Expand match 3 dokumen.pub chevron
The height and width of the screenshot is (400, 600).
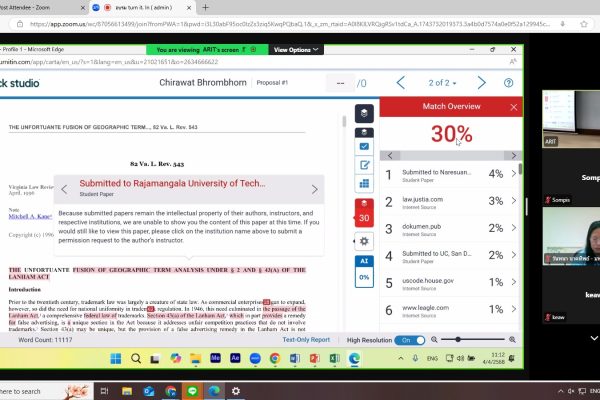pyautogui.click(x=514, y=228)
